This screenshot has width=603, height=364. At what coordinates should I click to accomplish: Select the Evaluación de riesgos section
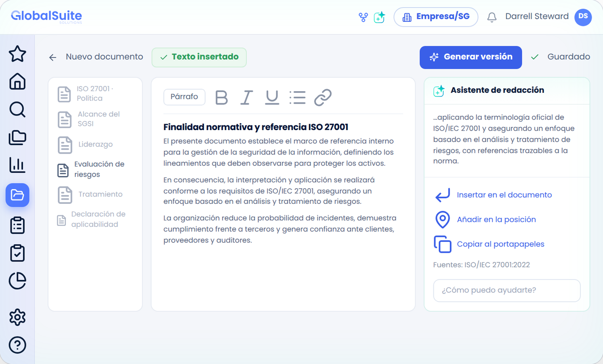[95, 169]
